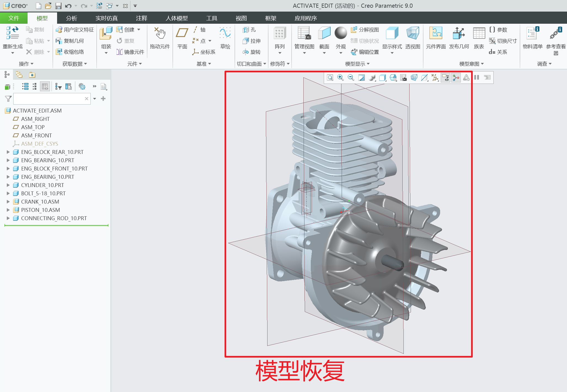Click the Save icon in title bar
Viewport: 567px width, 392px height.
click(58, 6)
